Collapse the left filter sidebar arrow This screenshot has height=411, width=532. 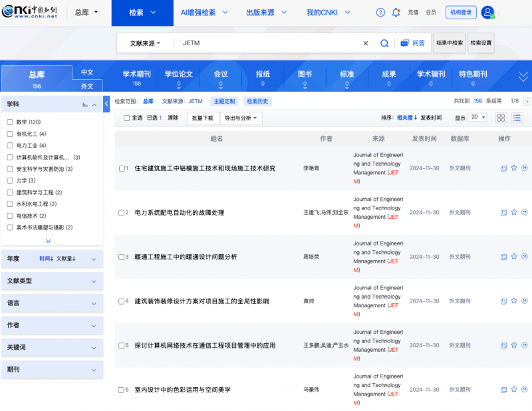107,102
